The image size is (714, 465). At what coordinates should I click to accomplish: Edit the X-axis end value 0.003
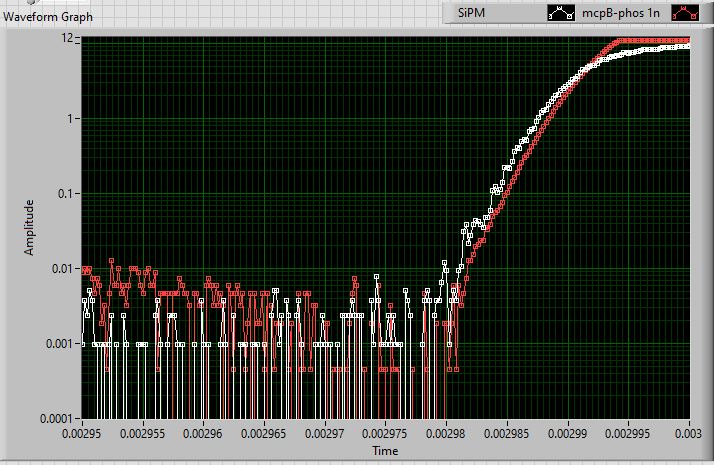click(690, 435)
